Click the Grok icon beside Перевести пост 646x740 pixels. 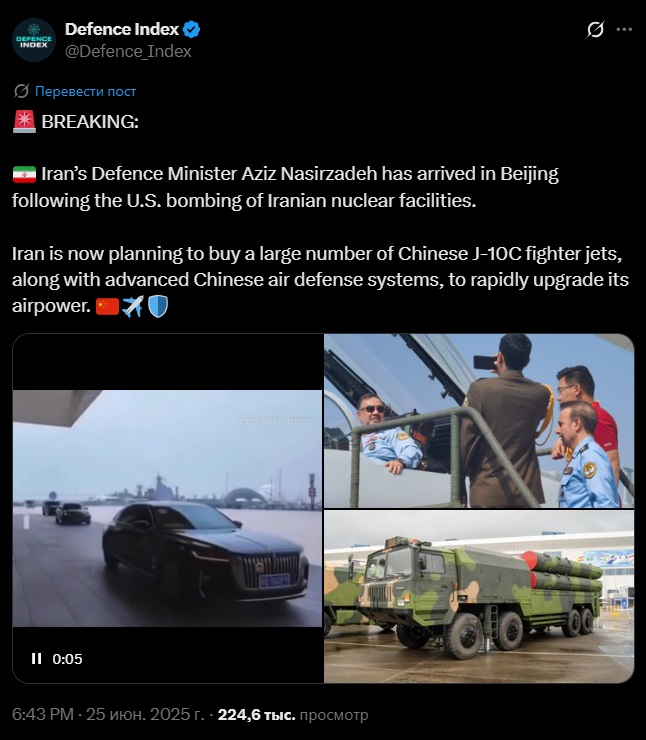tap(21, 91)
